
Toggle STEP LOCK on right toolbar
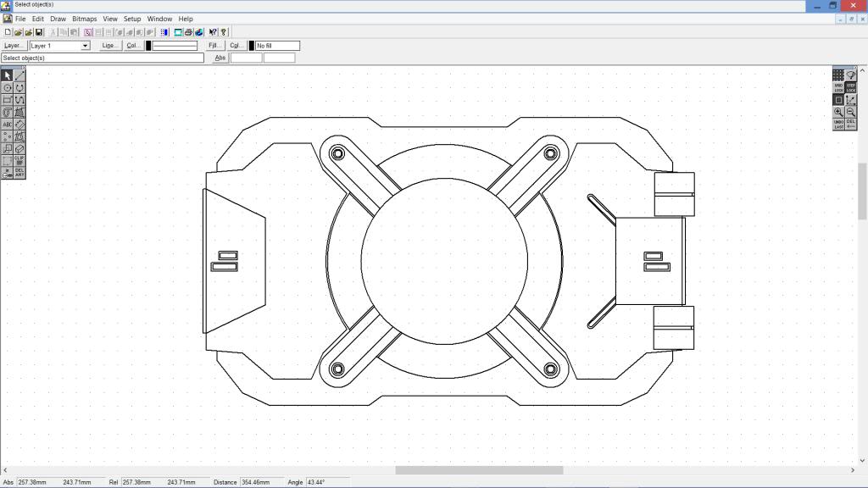851,87
